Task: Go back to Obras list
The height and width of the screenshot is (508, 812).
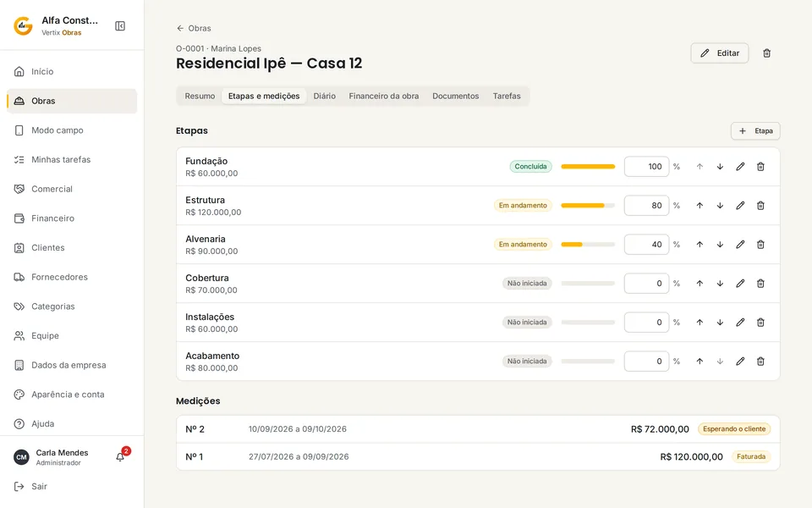Action: [194, 28]
